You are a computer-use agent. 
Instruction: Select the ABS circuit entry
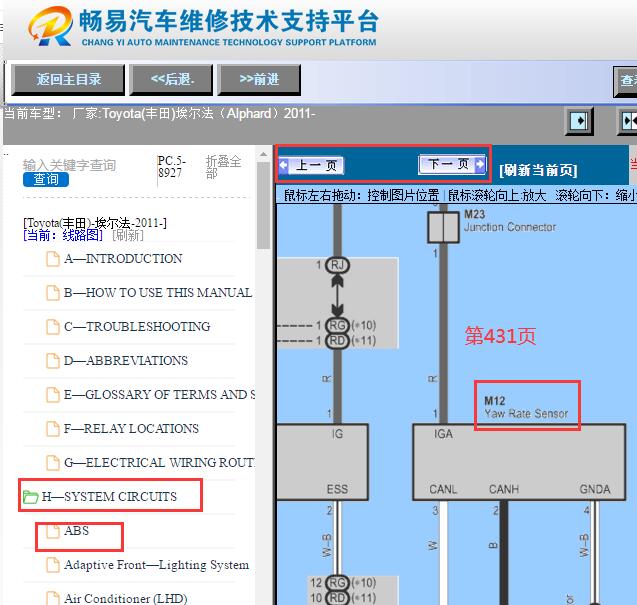pyautogui.click(x=76, y=531)
